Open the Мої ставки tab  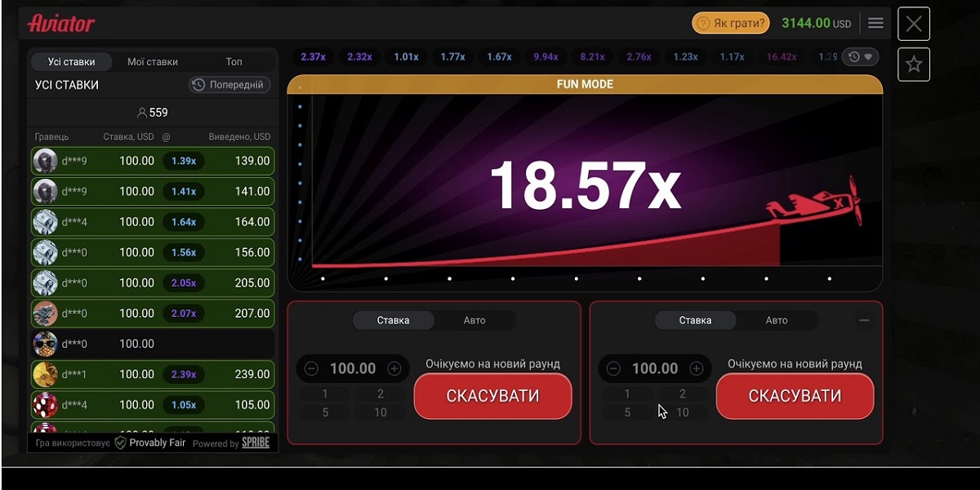(153, 62)
